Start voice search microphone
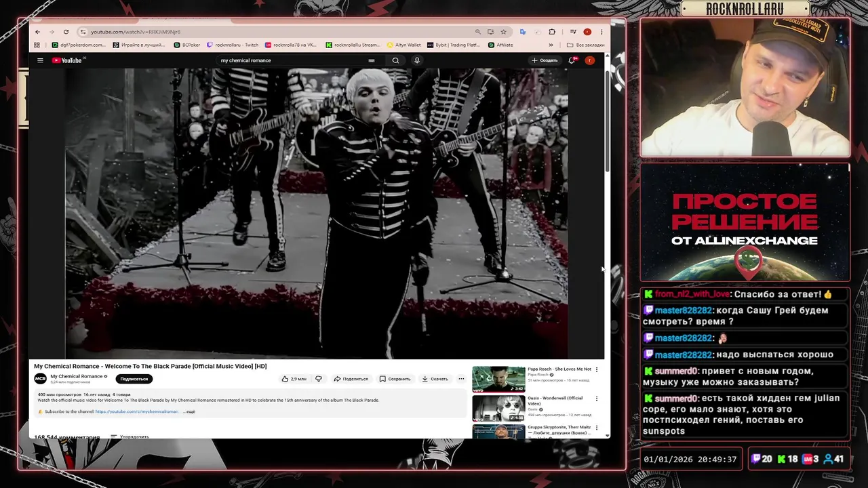868x488 pixels. pos(416,60)
